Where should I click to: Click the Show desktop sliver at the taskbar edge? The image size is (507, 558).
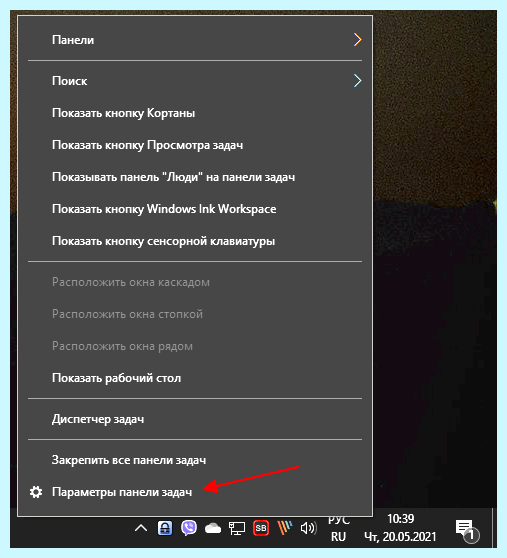point(494,528)
